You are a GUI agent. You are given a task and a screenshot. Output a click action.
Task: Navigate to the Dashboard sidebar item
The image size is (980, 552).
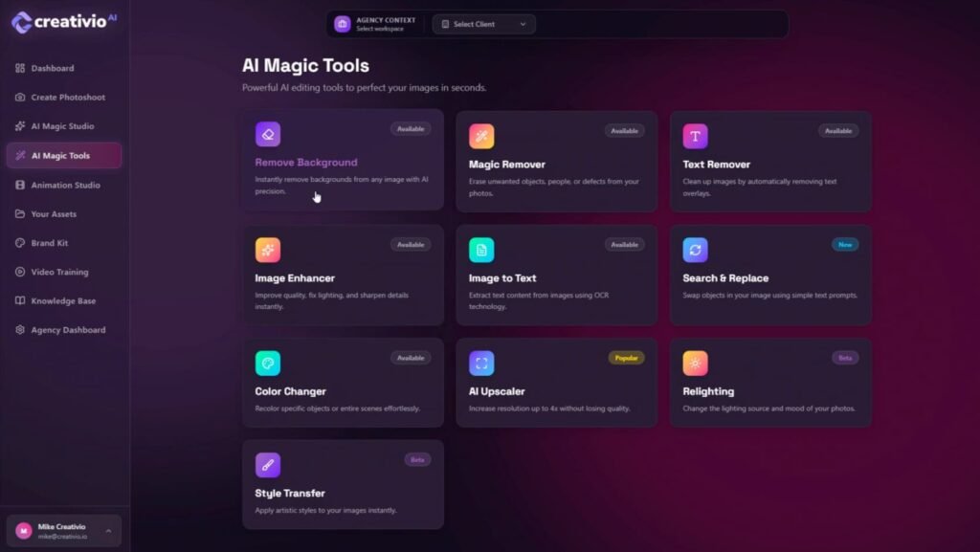(x=51, y=68)
